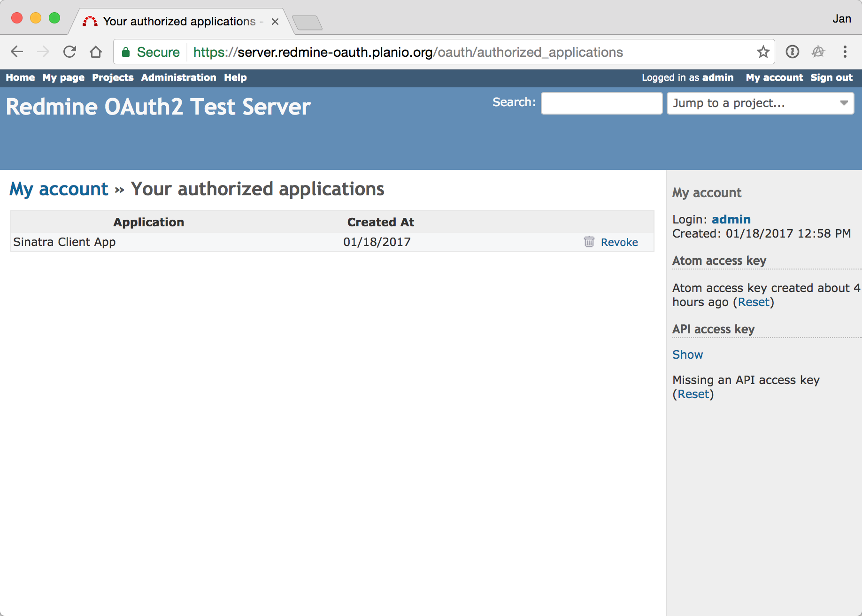Open the Home menu item
The height and width of the screenshot is (616, 862).
20,77
